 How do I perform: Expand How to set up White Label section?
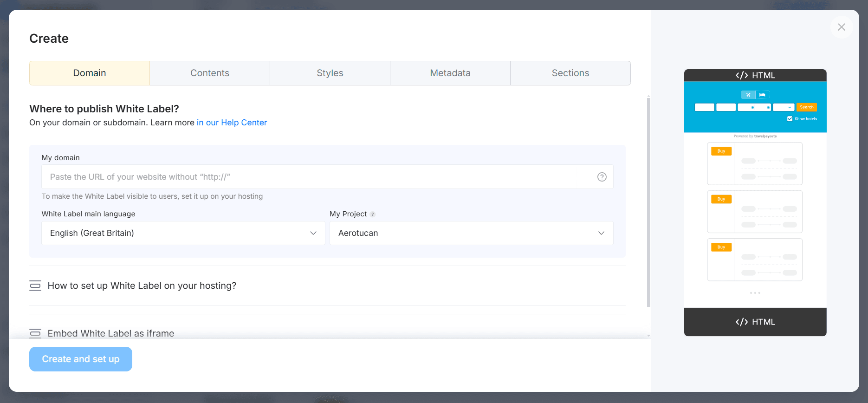coord(142,286)
